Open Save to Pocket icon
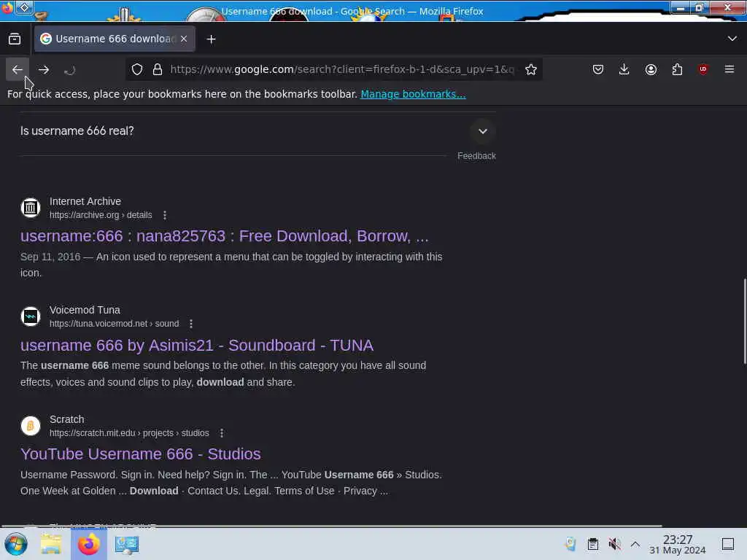The height and width of the screenshot is (560, 747). coord(598,69)
